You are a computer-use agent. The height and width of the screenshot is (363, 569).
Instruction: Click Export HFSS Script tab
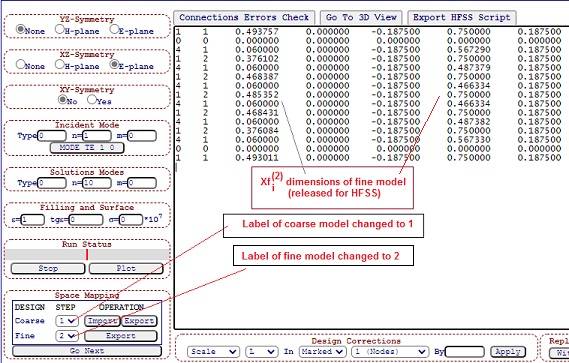pos(462,17)
